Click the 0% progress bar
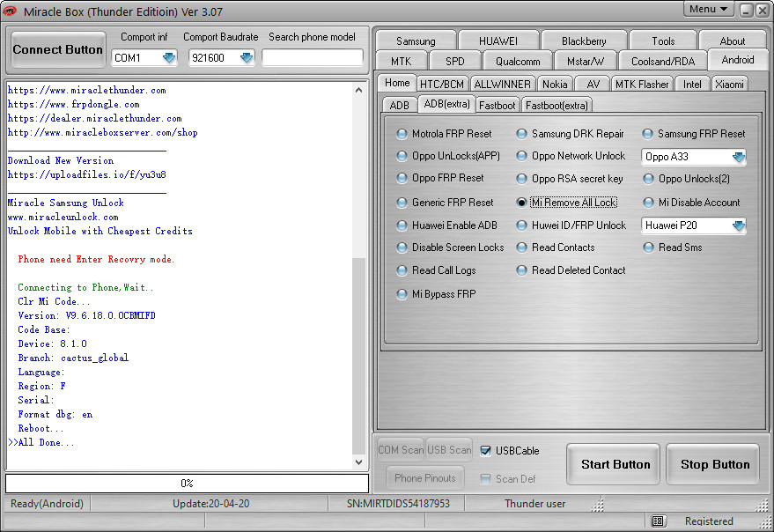The width and height of the screenshot is (774, 532). point(187,483)
